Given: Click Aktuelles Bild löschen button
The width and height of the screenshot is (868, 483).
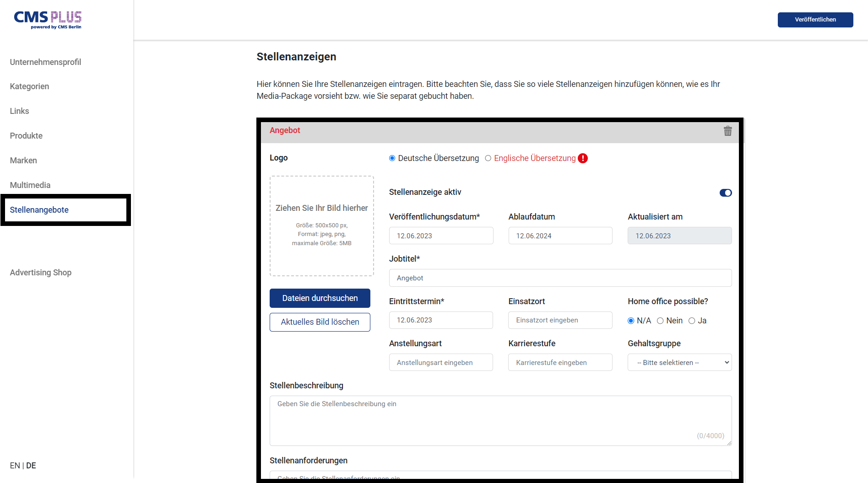Looking at the screenshot, I should (x=320, y=322).
